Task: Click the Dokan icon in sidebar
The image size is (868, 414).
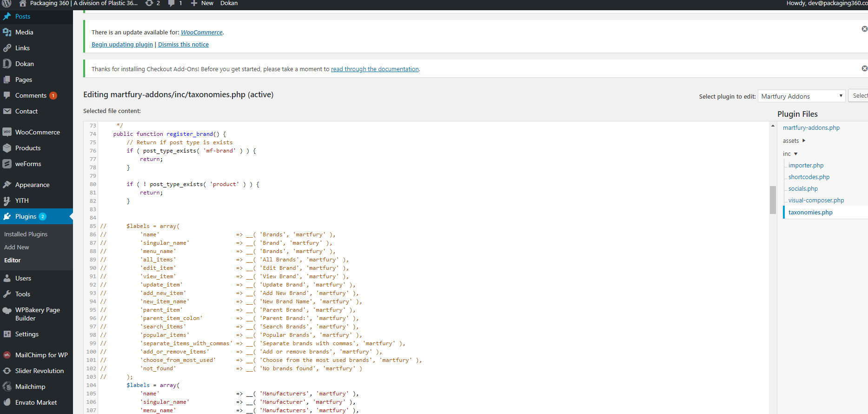Action: click(x=7, y=64)
